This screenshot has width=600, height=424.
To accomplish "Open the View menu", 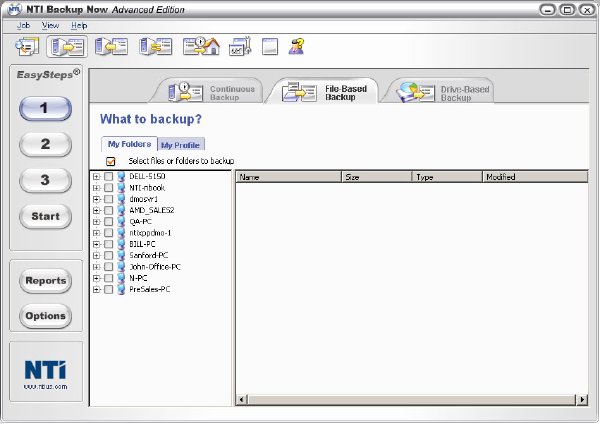I will [x=50, y=25].
